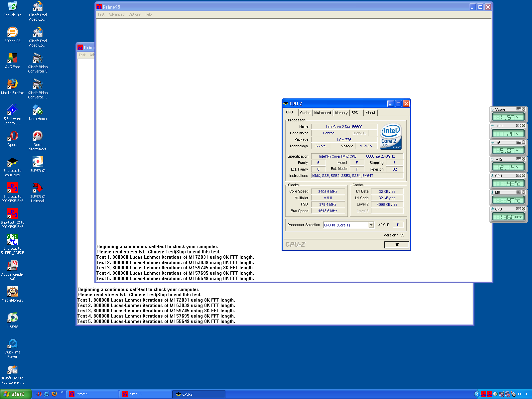Click the disconnected LAN tray icon
The image size is (532, 399).
[507, 394]
